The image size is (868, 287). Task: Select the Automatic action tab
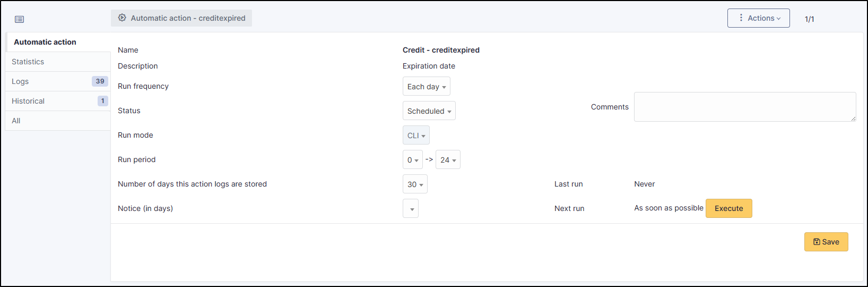pyautogui.click(x=45, y=42)
